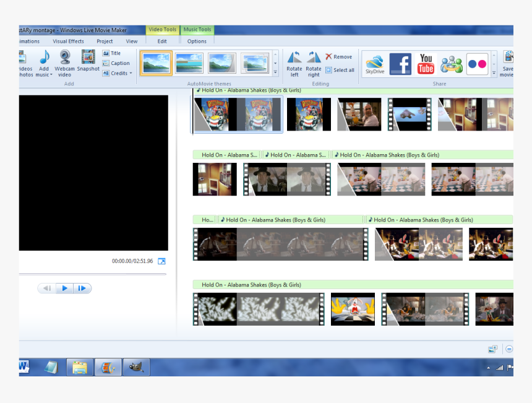This screenshot has width=532, height=403.
Task: Expand the Share destinations gallery
Action: (494, 73)
